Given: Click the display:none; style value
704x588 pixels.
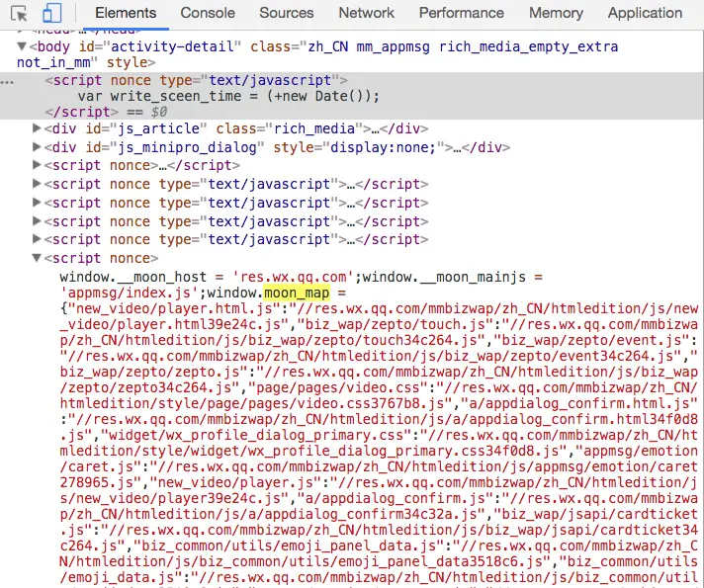Looking at the screenshot, I should pyautogui.click(x=383, y=147).
